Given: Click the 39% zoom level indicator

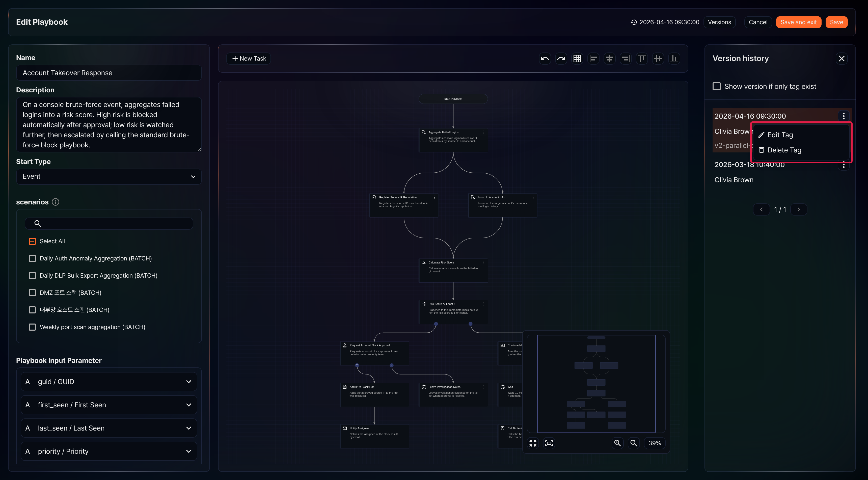Looking at the screenshot, I should click(x=654, y=443).
